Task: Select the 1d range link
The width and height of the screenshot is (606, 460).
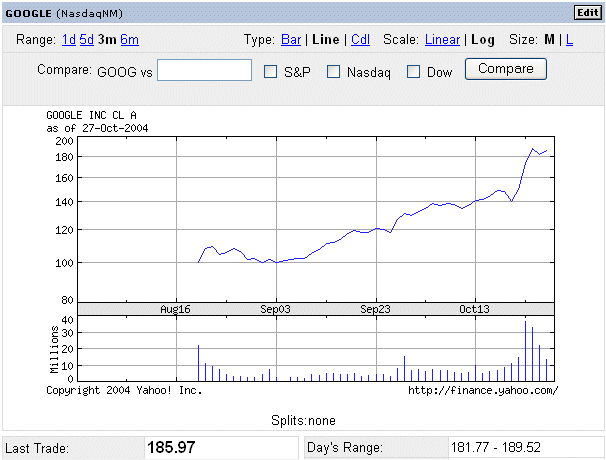Action: click(69, 39)
